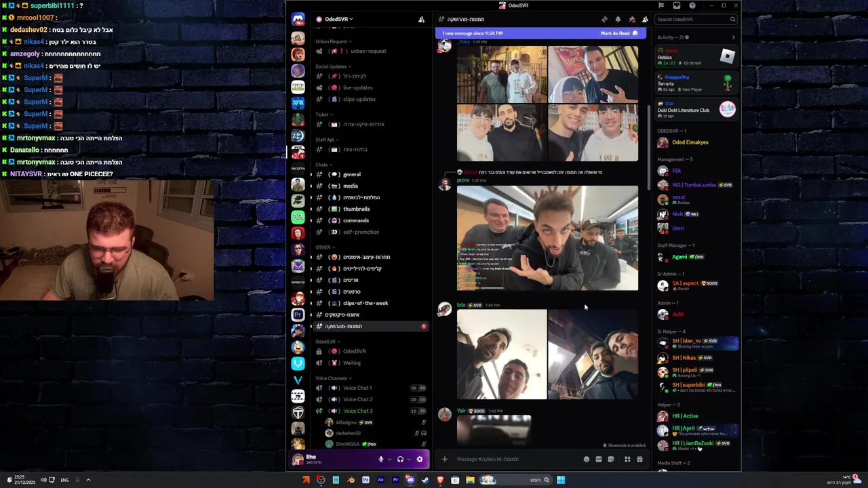The image size is (868, 488).
Task: Open the emoji picker icon in message bar
Action: coord(587,460)
